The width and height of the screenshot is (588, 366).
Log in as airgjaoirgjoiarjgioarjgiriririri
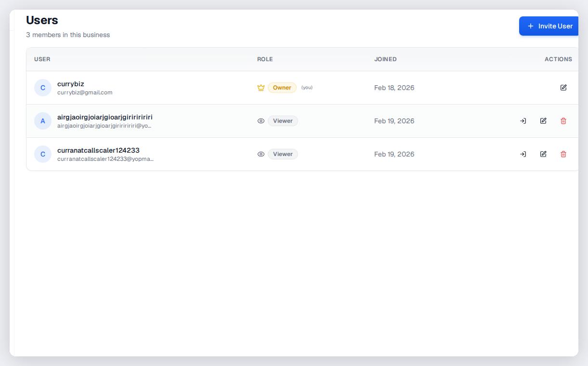pos(523,121)
